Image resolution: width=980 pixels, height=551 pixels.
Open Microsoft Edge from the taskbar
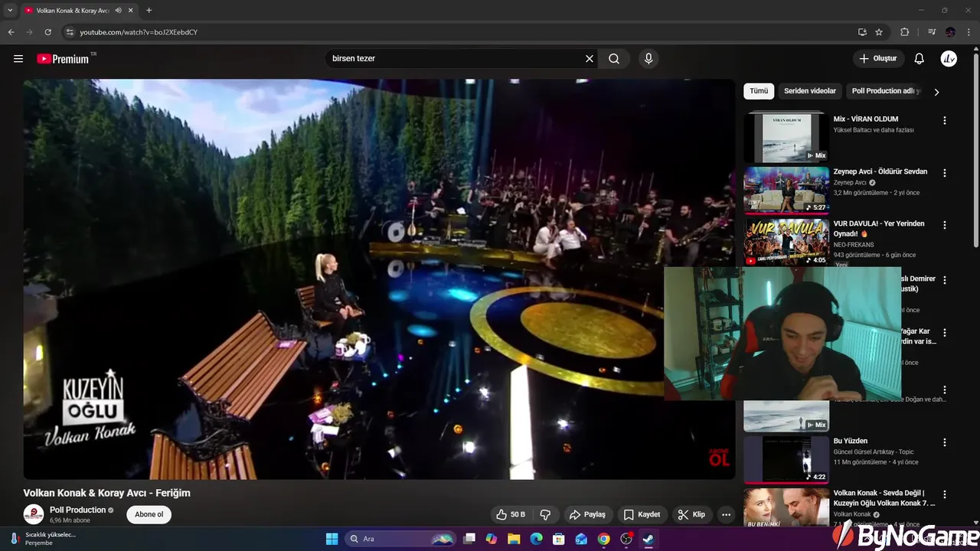[x=536, y=539]
